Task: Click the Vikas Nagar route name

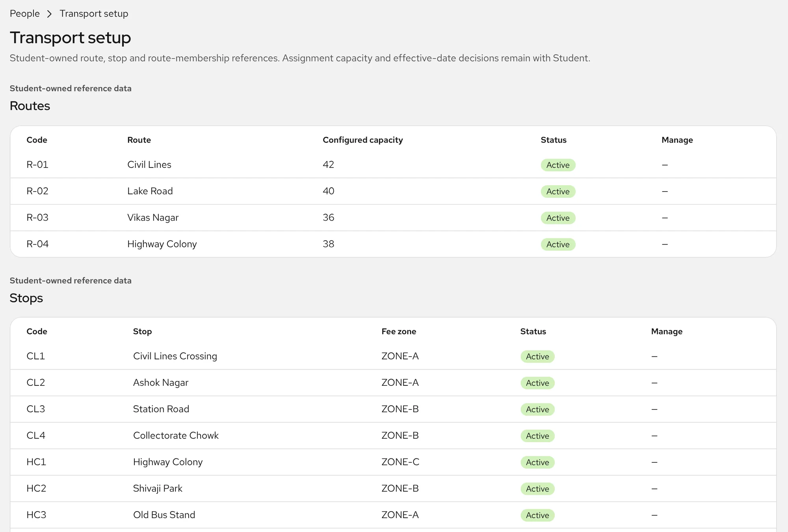Action: click(153, 217)
